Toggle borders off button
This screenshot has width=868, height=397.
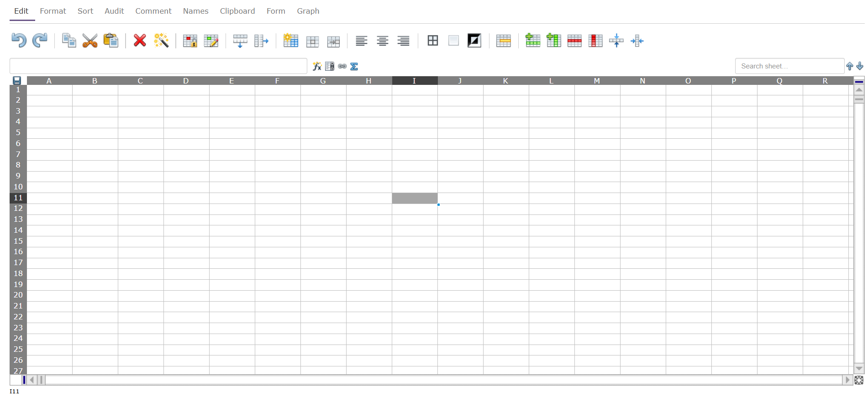(x=453, y=41)
